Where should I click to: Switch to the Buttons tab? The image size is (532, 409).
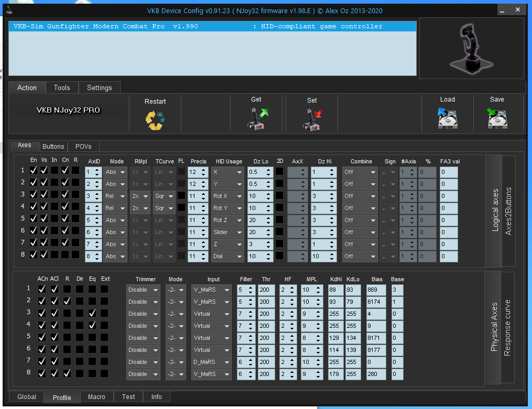[53, 147]
